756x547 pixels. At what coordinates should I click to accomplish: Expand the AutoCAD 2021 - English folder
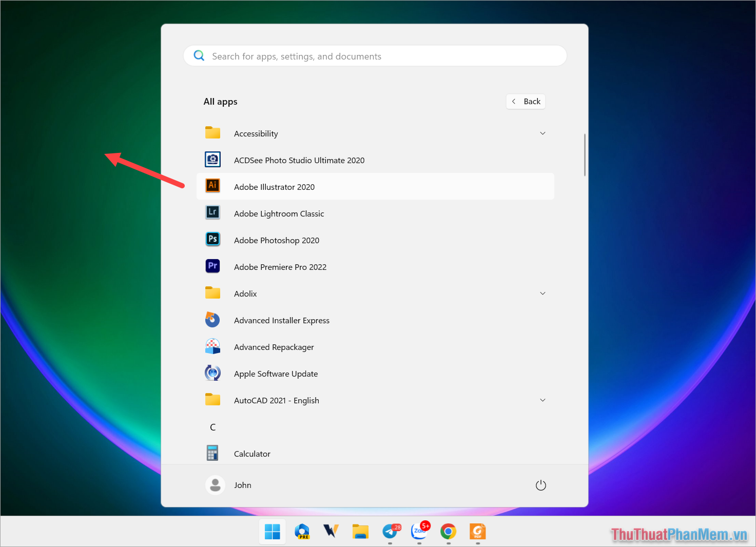[x=542, y=400]
